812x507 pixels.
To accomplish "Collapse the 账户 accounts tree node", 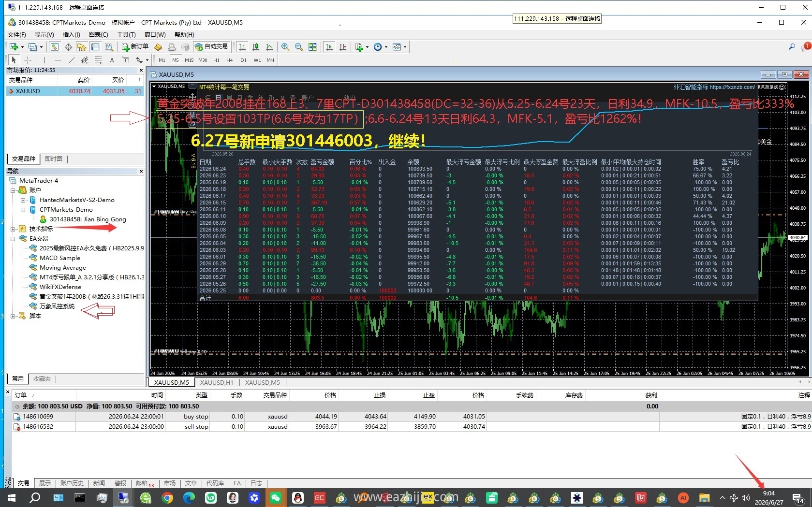I will pos(13,190).
